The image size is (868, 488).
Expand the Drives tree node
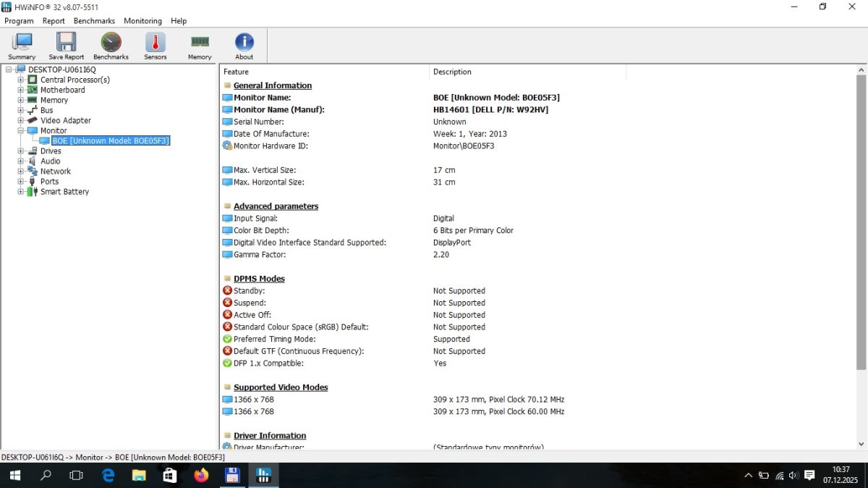coord(21,151)
